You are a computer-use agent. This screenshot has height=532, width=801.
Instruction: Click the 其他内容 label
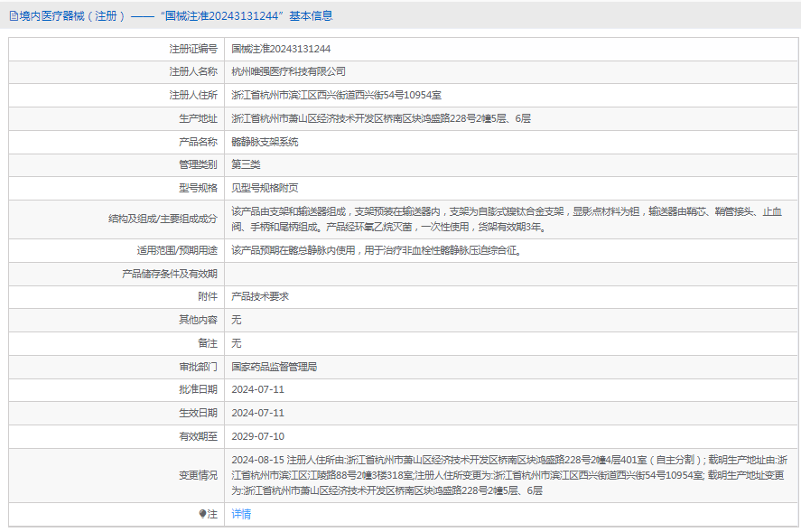point(198,320)
